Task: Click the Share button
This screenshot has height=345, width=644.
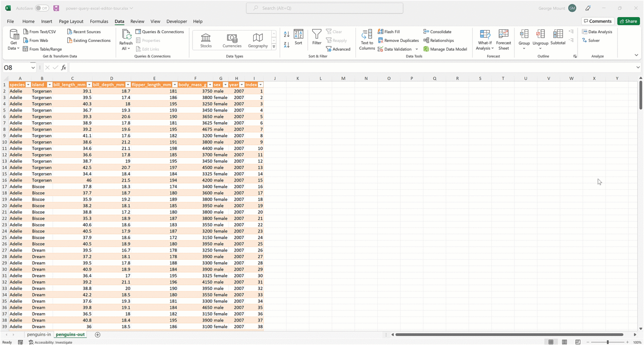Action: (628, 21)
